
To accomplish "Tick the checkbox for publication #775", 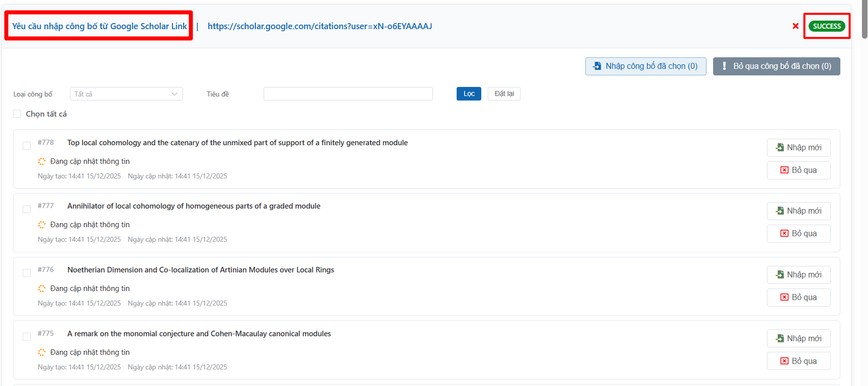I will pyautogui.click(x=27, y=337).
